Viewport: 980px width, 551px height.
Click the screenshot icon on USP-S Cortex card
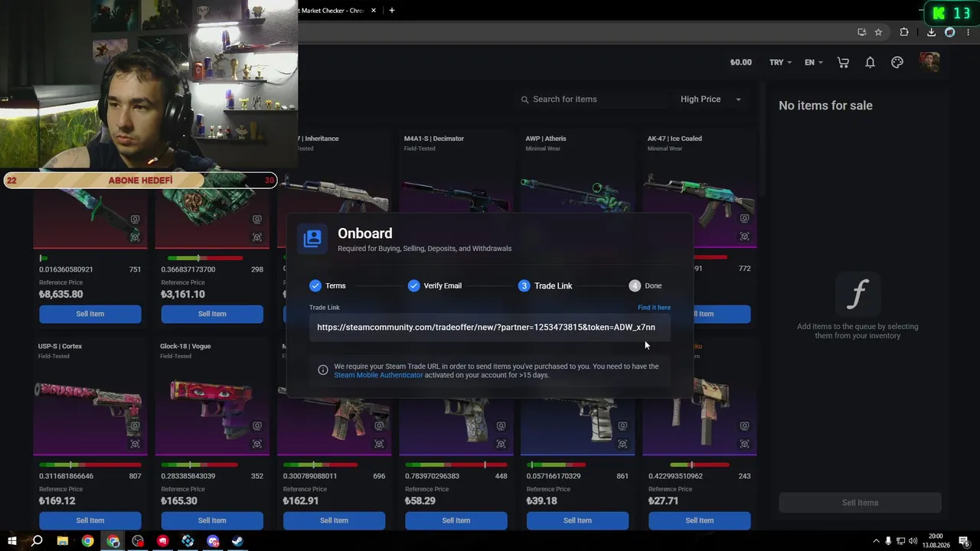(136, 426)
